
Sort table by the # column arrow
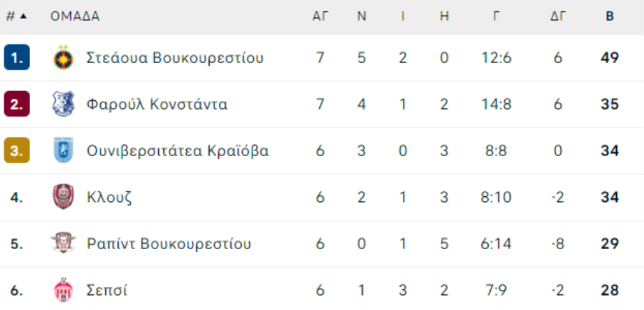point(24,16)
